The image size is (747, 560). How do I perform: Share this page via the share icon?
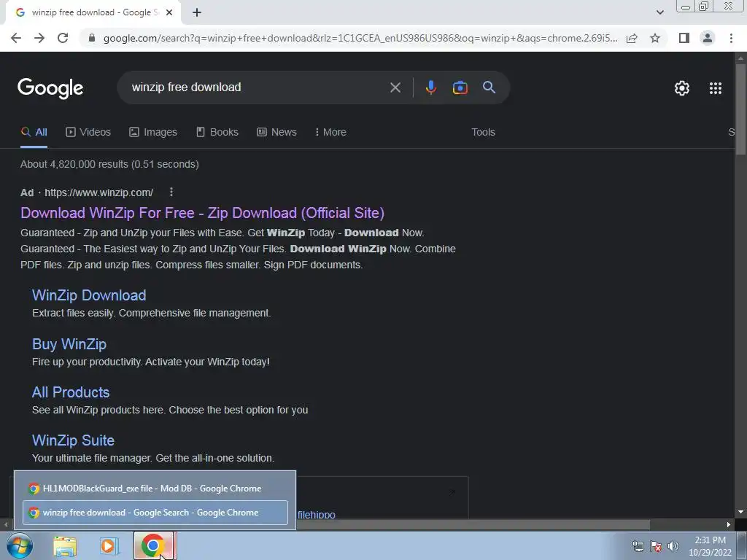[632, 38]
